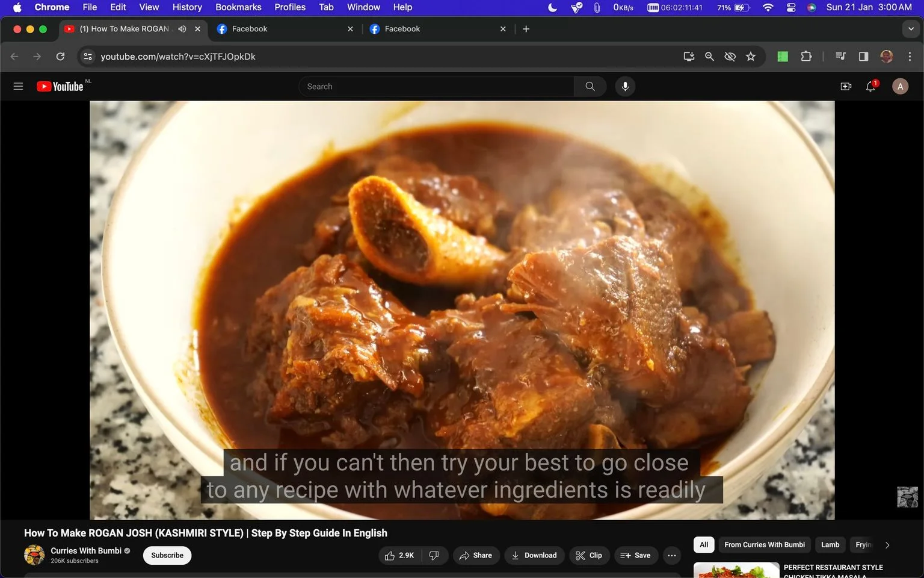This screenshot has height=578, width=924.
Task: Open the more actions three-dot menu
Action: pyautogui.click(x=672, y=555)
